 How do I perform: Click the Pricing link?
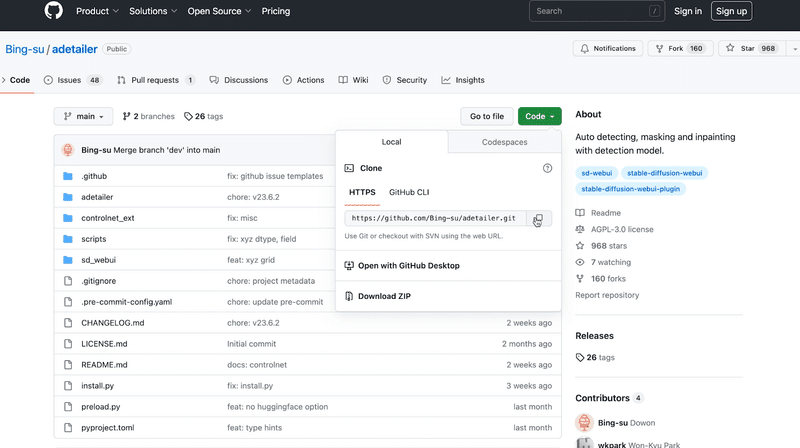tap(276, 11)
